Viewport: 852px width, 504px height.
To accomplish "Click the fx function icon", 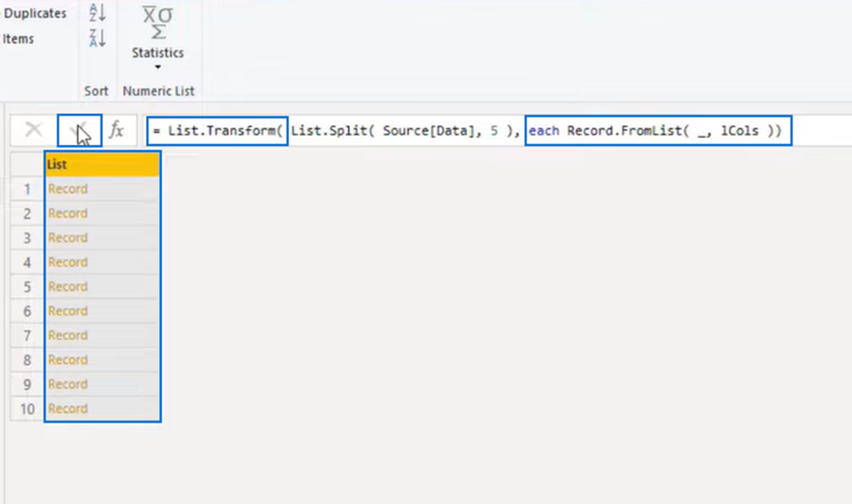I will (x=116, y=130).
